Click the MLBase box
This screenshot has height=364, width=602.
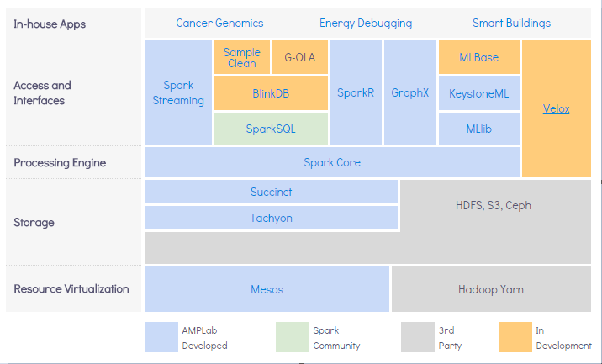[x=478, y=57]
